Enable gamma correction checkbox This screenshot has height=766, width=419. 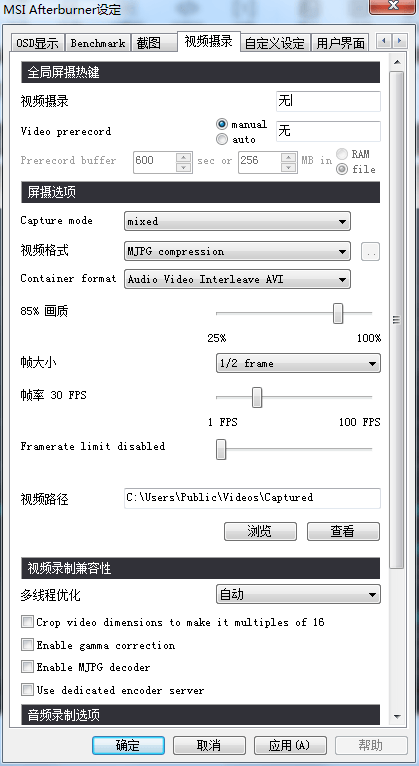point(27,645)
